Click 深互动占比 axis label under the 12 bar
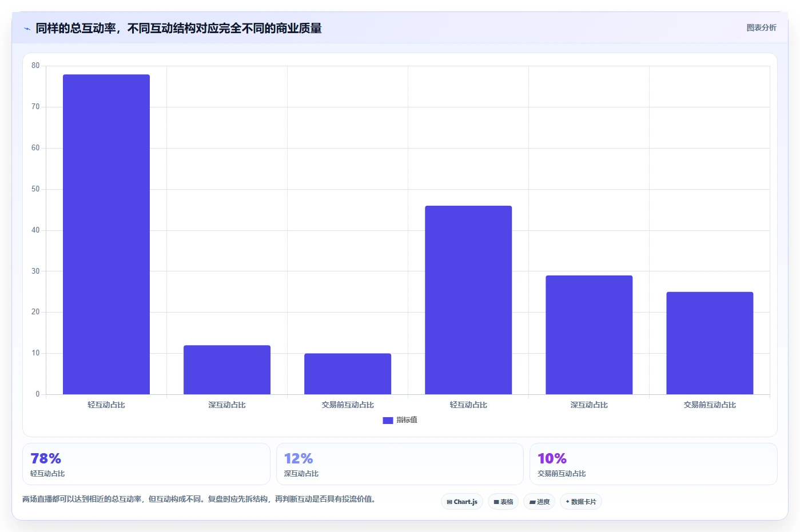Screen dimensions: 800x532 (x=227, y=405)
